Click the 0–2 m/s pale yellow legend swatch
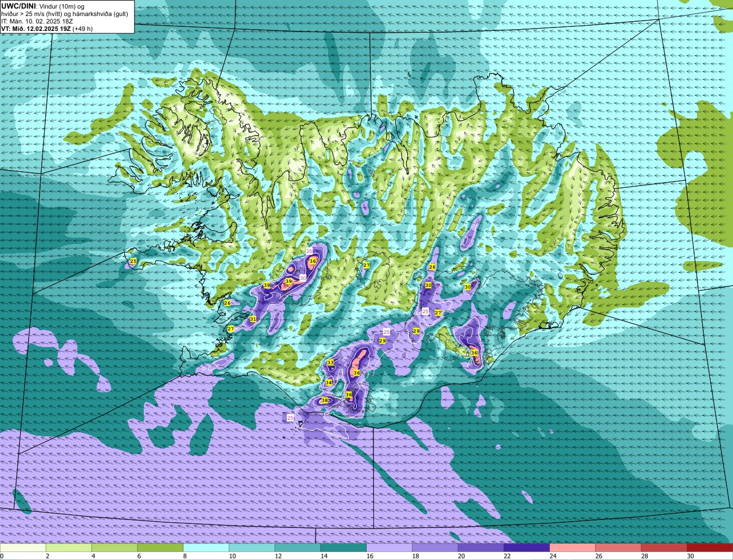Viewport: 733px width, 560px height. coord(23,547)
